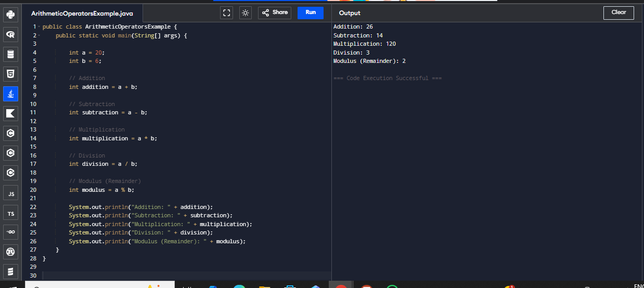Click the highlighted Java icon in sidebar

pos(10,94)
